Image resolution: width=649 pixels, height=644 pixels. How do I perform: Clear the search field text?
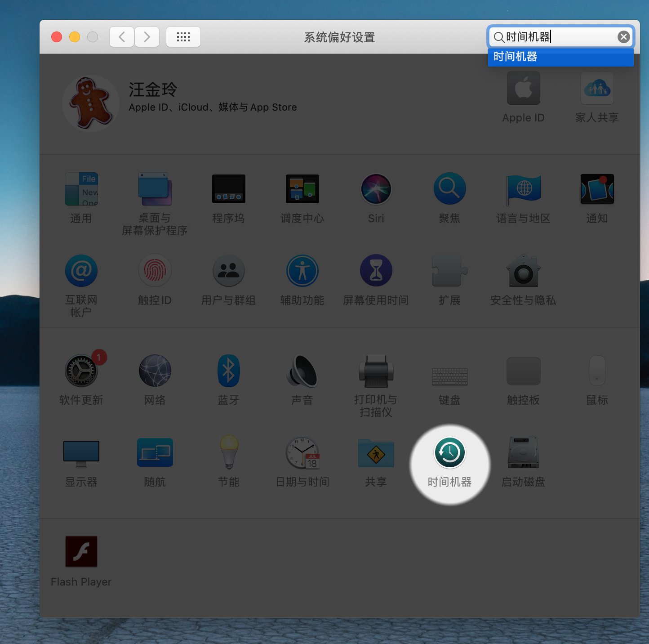623,37
